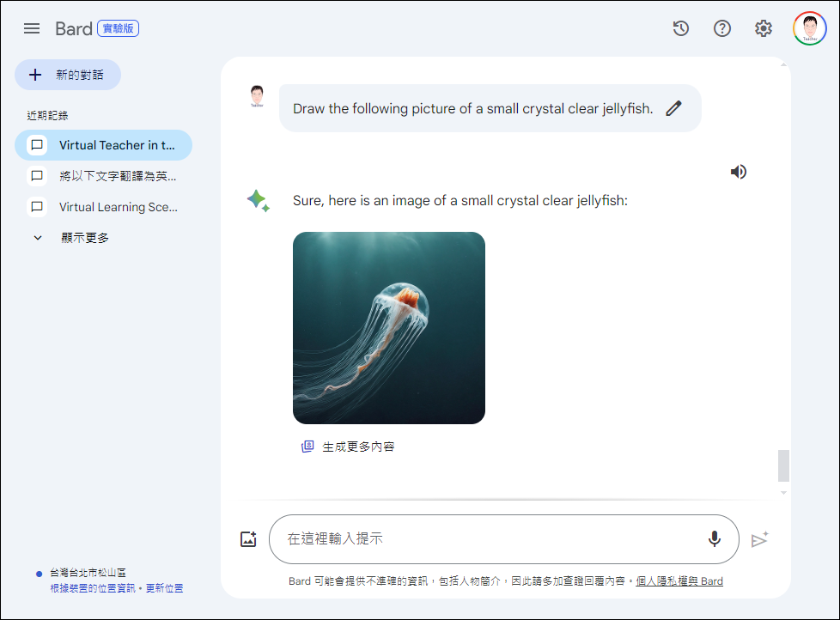
Task: Open the generated jellyfish image
Action: point(389,328)
